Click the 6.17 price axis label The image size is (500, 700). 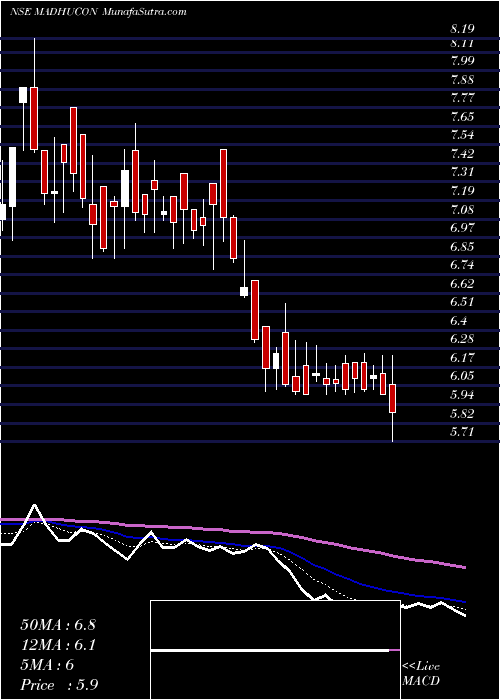[x=462, y=358]
